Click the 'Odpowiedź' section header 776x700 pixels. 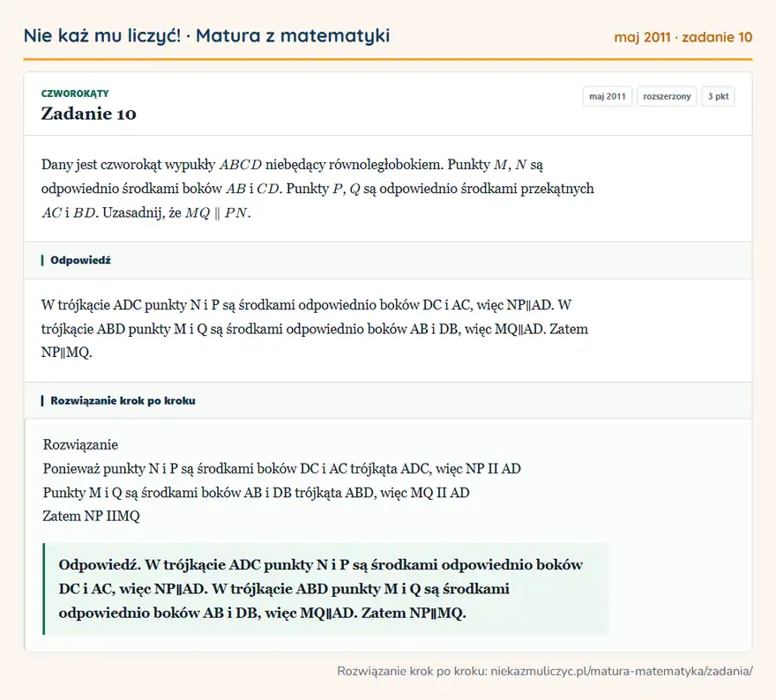click(x=388, y=260)
